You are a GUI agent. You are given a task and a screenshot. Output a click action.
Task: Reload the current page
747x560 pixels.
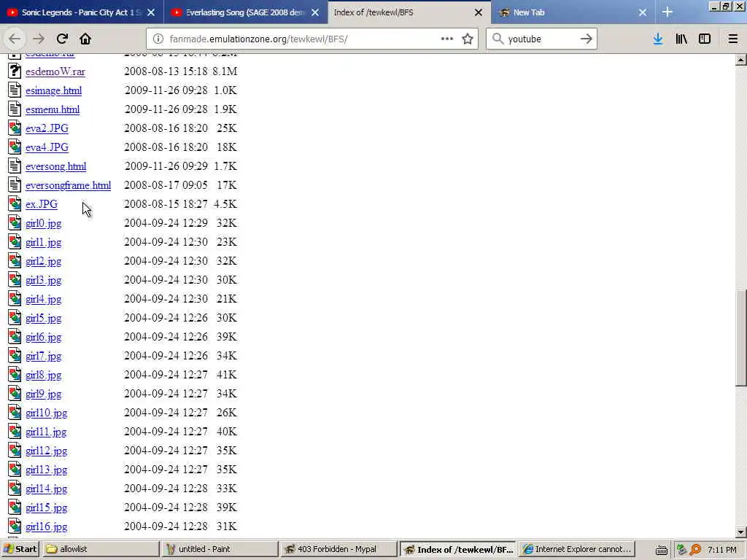tap(62, 39)
